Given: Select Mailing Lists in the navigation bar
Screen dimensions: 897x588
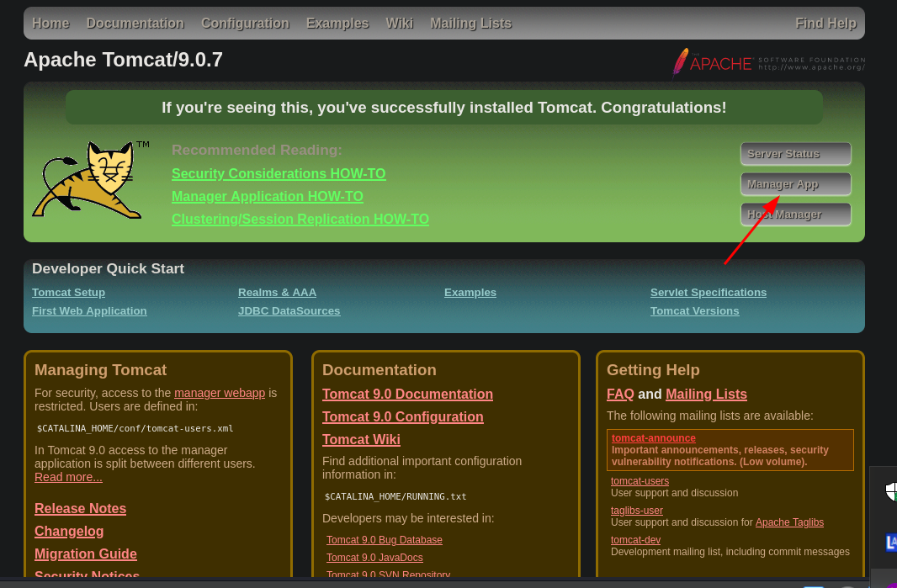Looking at the screenshot, I should pyautogui.click(x=470, y=24).
